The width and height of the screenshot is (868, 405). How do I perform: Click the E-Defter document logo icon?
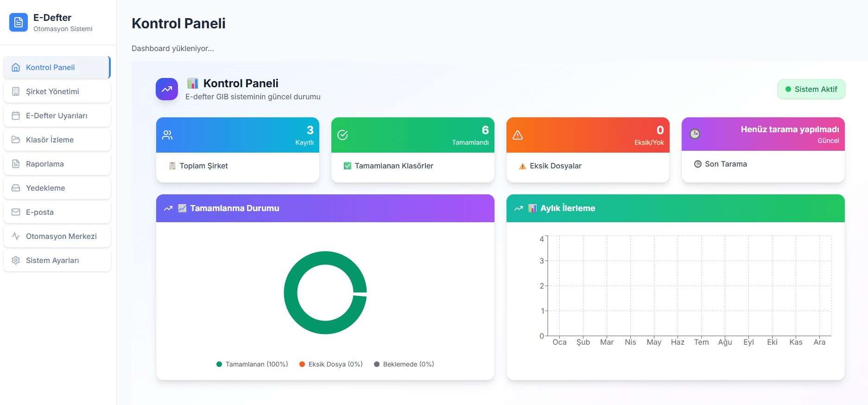tap(19, 22)
